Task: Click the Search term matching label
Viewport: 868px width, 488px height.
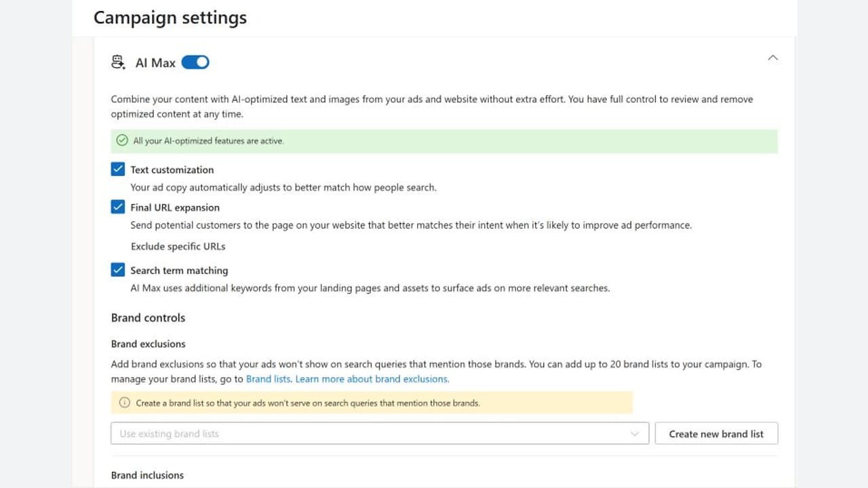Action: [x=179, y=270]
